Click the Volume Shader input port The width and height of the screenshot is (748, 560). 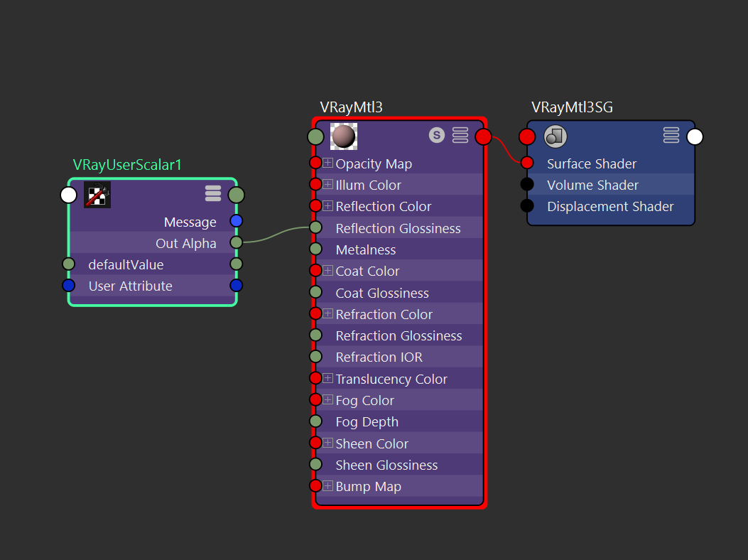[x=527, y=184]
